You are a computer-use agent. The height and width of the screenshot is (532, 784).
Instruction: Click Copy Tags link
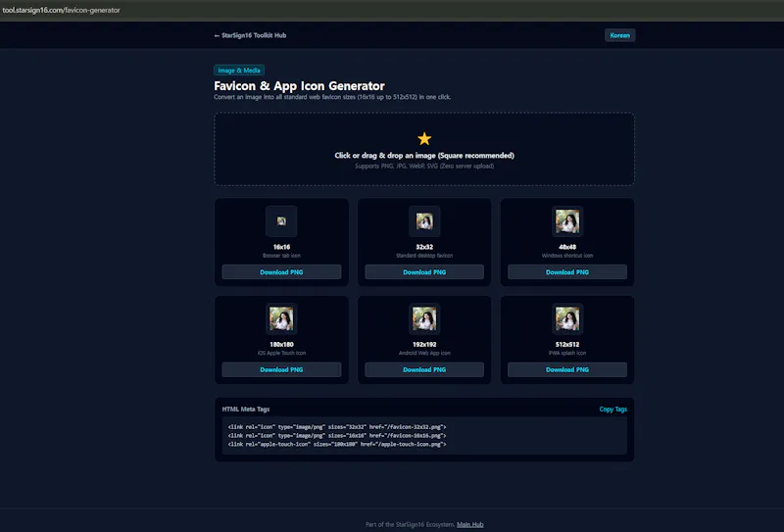[x=613, y=409]
